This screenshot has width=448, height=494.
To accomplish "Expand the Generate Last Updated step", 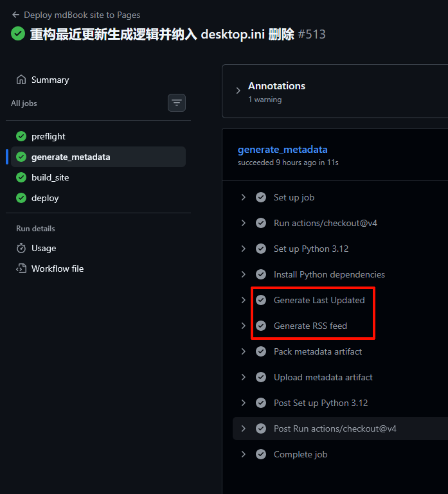I will click(x=243, y=300).
